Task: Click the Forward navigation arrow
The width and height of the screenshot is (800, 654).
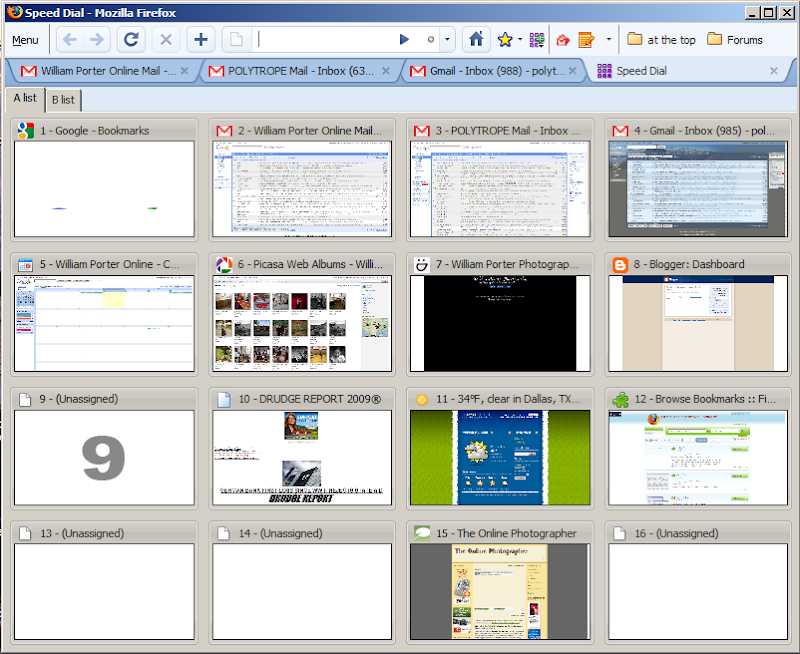Action: click(97, 40)
